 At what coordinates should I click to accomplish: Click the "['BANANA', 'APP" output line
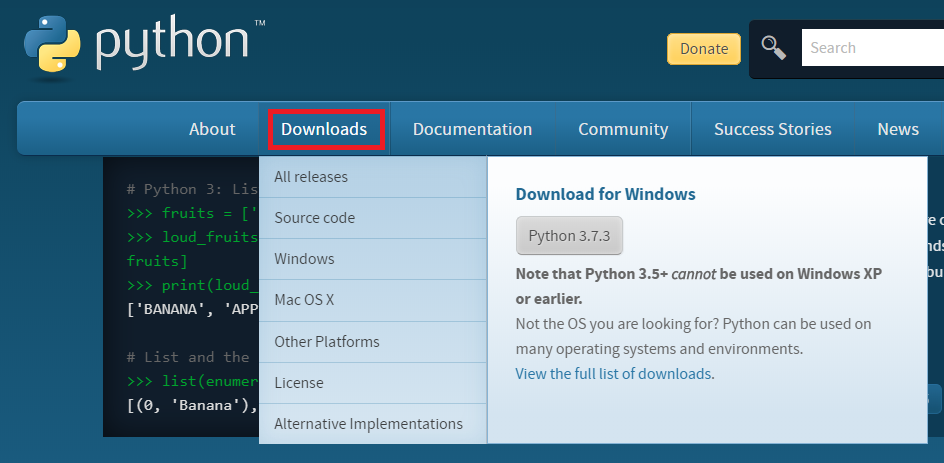(193, 309)
